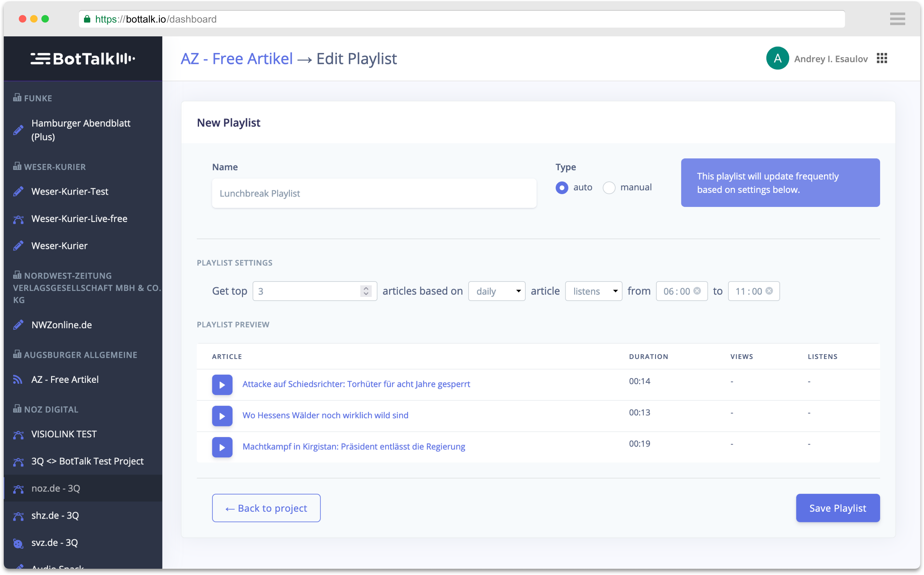Click the icon beside shz.de - 3Q
Screen dimensions: 924x575
[18, 516]
